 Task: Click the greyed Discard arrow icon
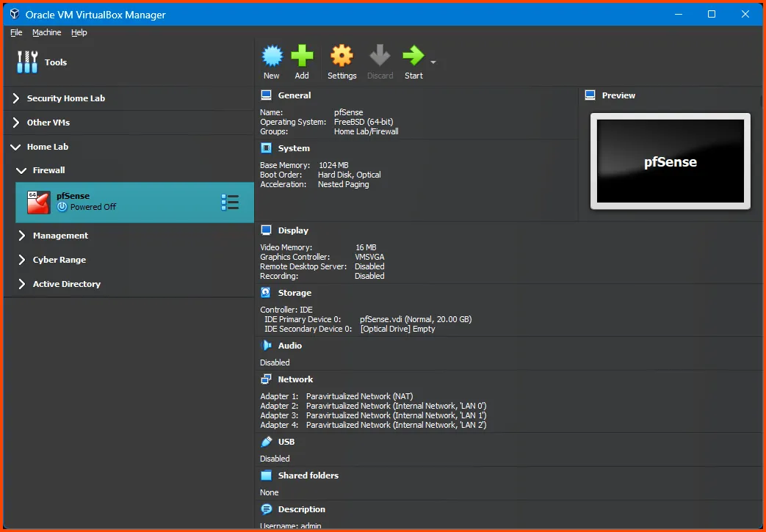click(380, 56)
